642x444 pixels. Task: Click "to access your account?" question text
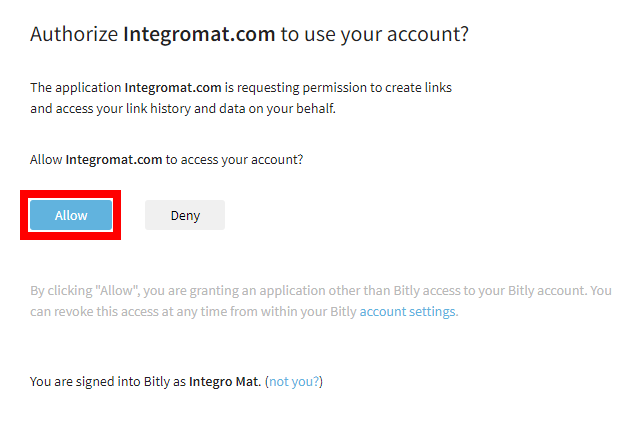[234, 159]
